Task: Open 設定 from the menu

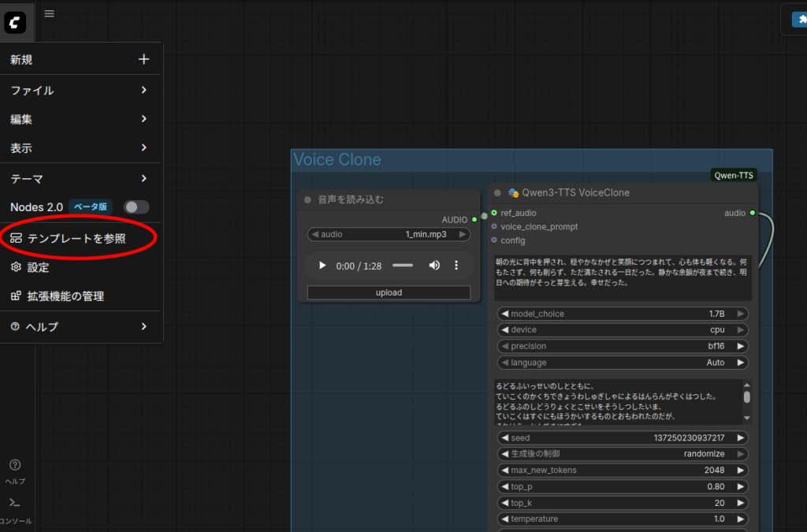Action: (x=38, y=267)
